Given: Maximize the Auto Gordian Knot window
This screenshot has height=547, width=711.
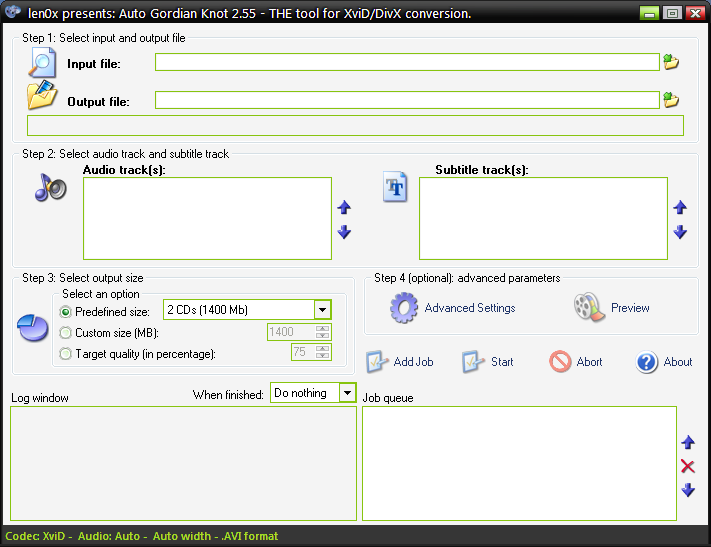Looking at the screenshot, I should click(672, 13).
